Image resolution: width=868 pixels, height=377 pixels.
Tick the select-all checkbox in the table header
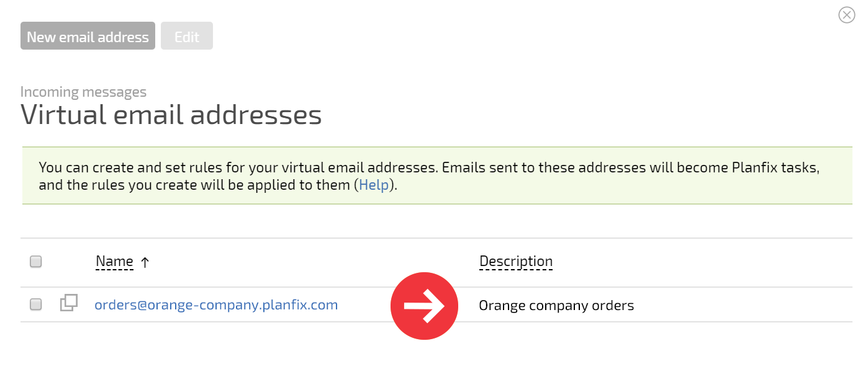click(36, 262)
